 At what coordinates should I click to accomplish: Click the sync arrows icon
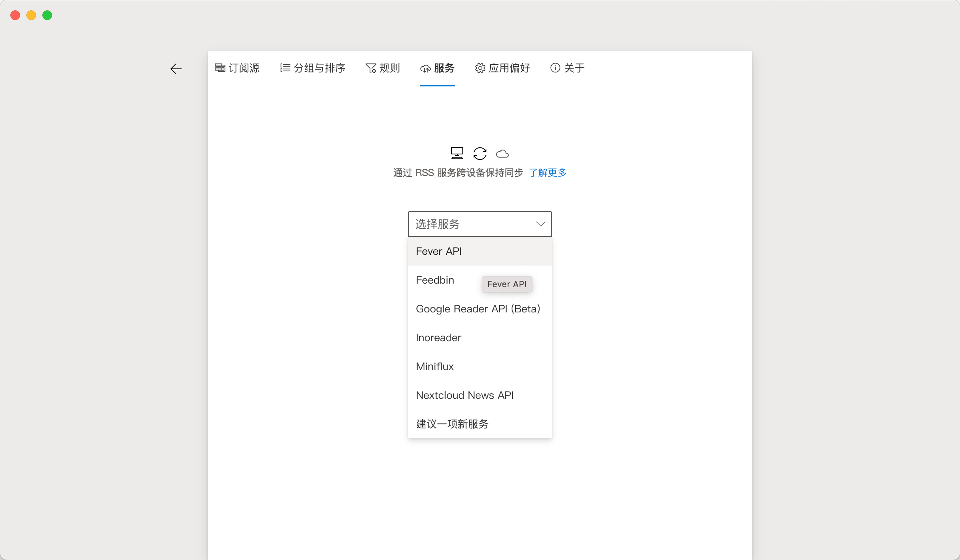pos(480,153)
